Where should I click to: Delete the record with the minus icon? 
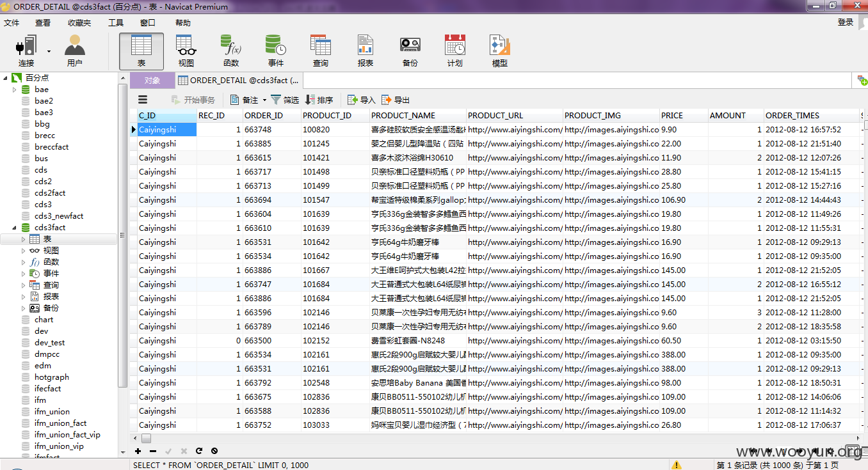tap(153, 451)
